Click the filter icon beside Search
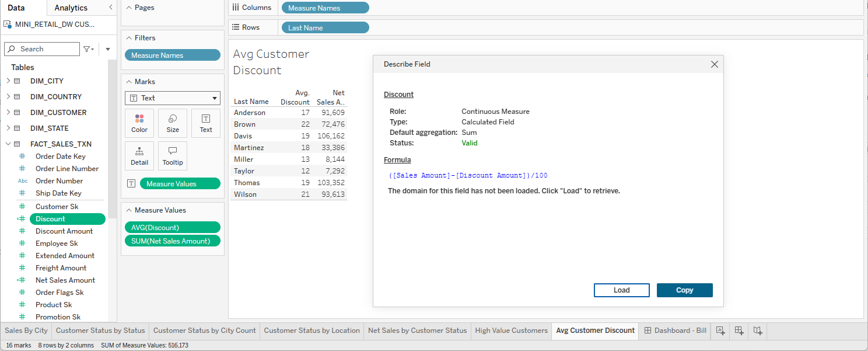The height and width of the screenshot is (351, 868). 87,49
